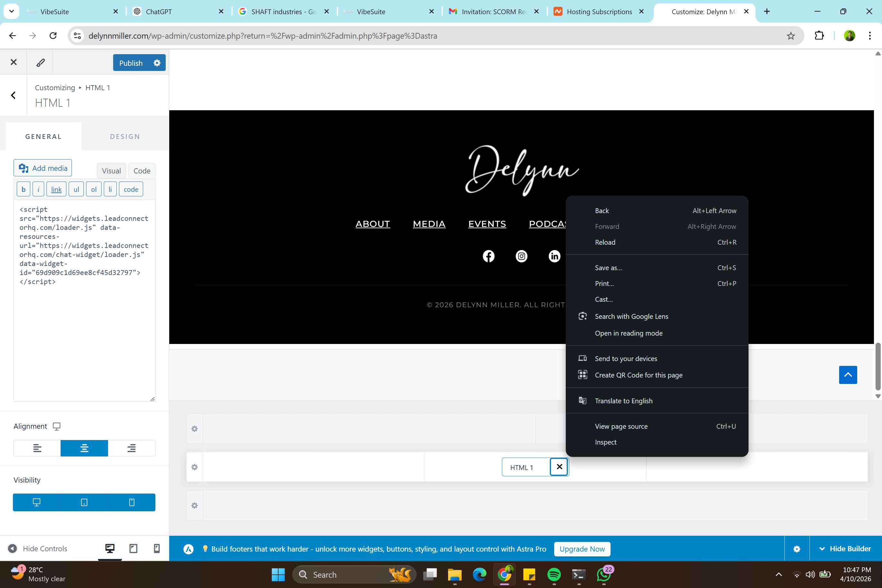Collapse builder with Hide Builder
Screen dimensions: 882x588
[845, 549]
